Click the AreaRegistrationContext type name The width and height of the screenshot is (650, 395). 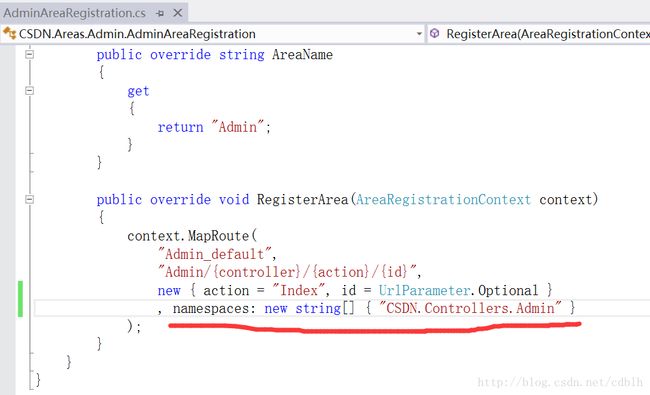point(443,199)
